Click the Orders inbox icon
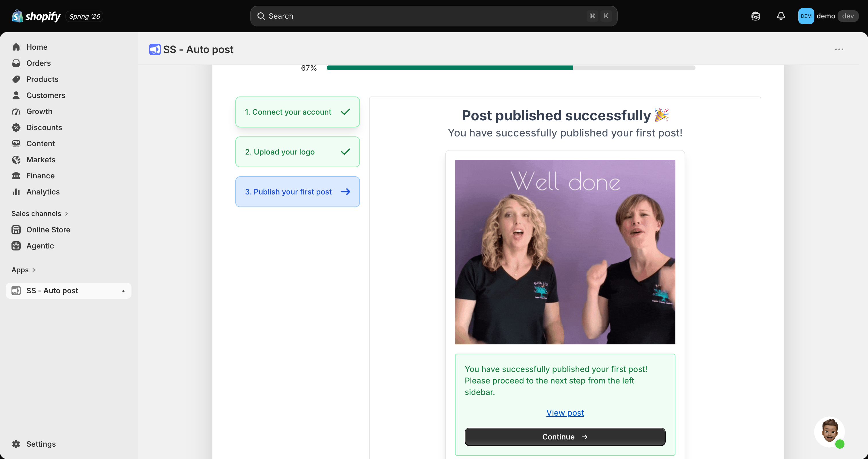Screen dimensions: 868x459 coord(16,63)
